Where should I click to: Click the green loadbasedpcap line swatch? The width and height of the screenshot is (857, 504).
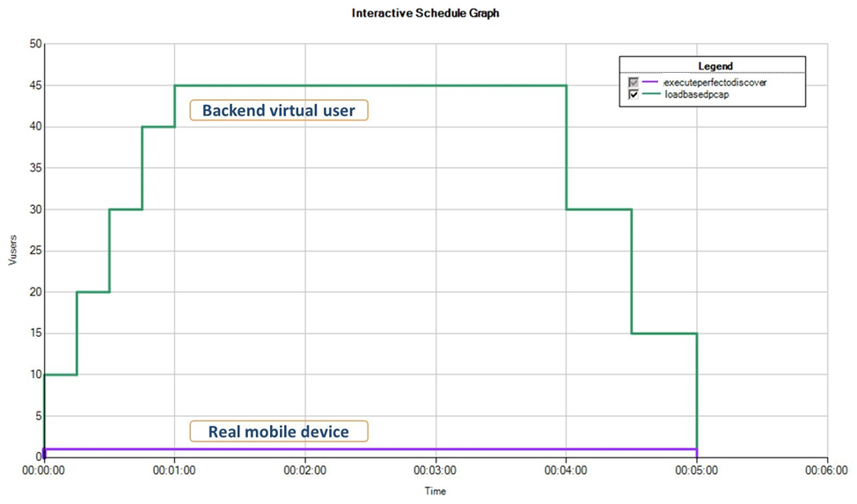point(650,95)
